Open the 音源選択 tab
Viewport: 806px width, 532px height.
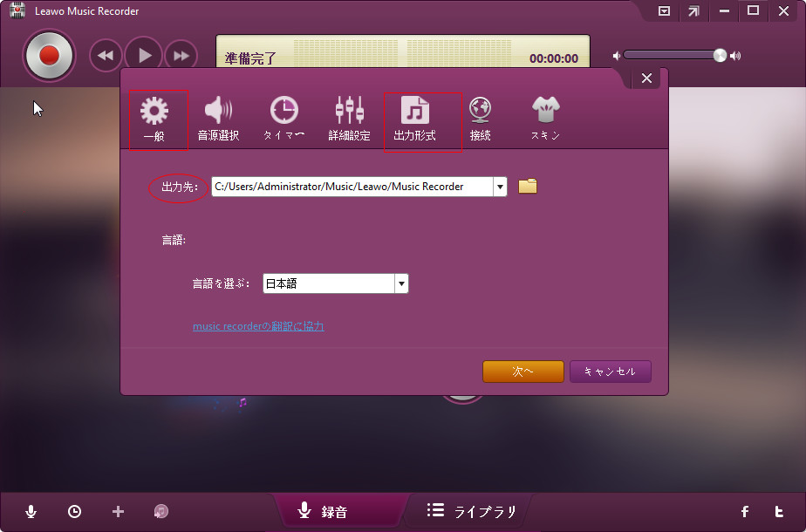click(x=218, y=119)
